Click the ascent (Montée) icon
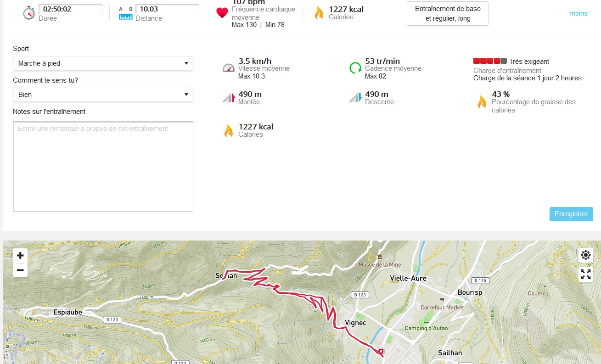 (x=229, y=97)
